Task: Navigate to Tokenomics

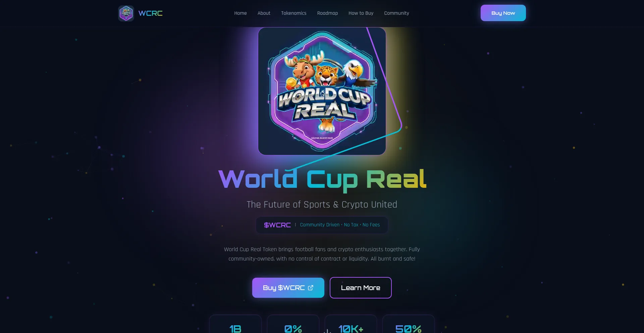Action: tap(294, 13)
